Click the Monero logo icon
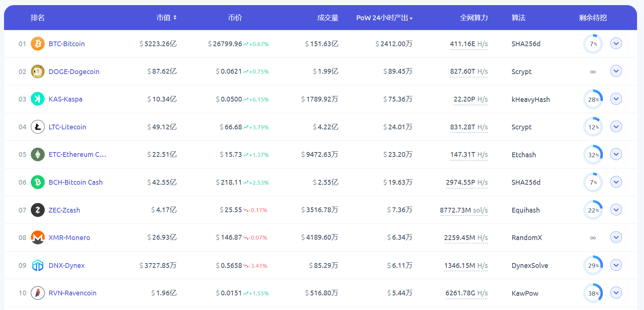The width and height of the screenshot is (644, 310). pos(38,237)
